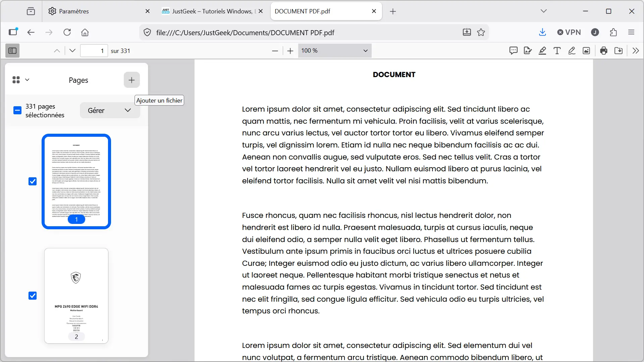This screenshot has height=362, width=644.
Task: List all tabs with the chevron
Action: [x=544, y=11]
